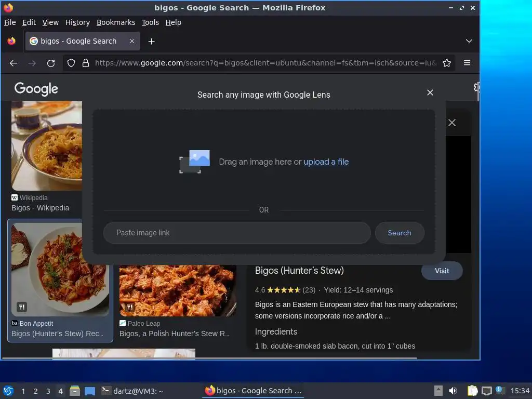The height and width of the screenshot is (399, 532).
Task: Open the View menu
Action: click(50, 22)
